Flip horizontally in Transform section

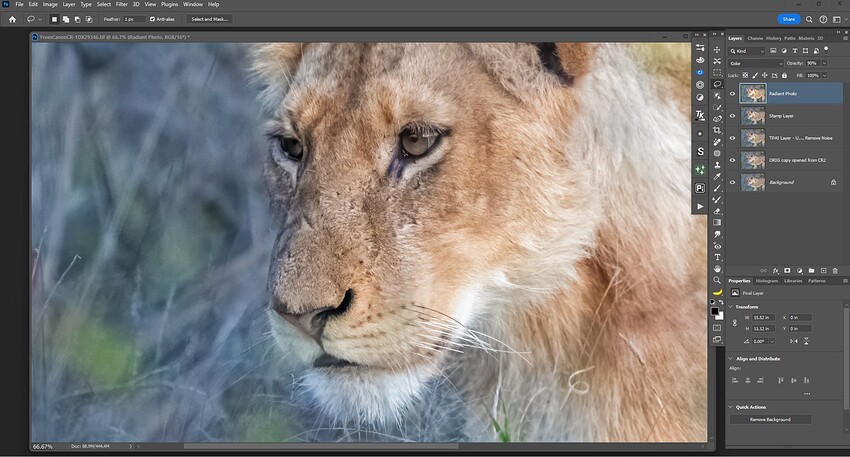point(794,341)
